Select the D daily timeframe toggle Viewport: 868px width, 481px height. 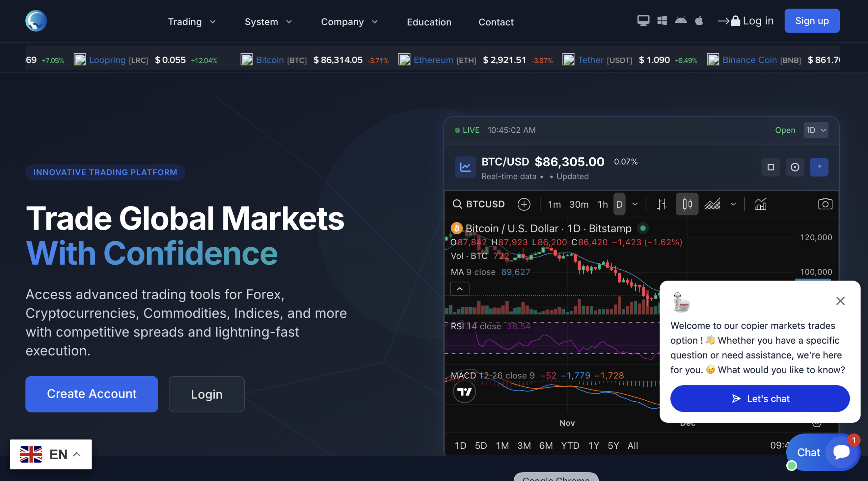coord(619,204)
